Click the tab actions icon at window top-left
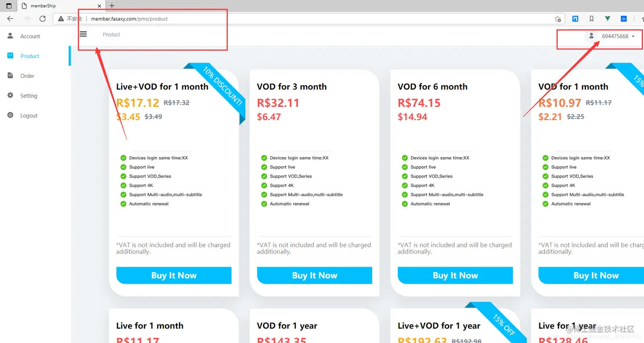This screenshot has height=343, width=644. (9, 6)
